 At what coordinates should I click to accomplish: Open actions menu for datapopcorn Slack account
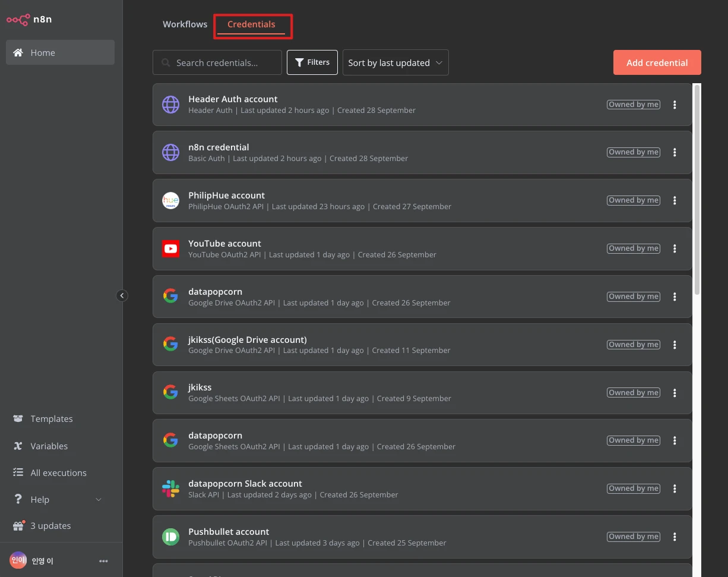[675, 488]
